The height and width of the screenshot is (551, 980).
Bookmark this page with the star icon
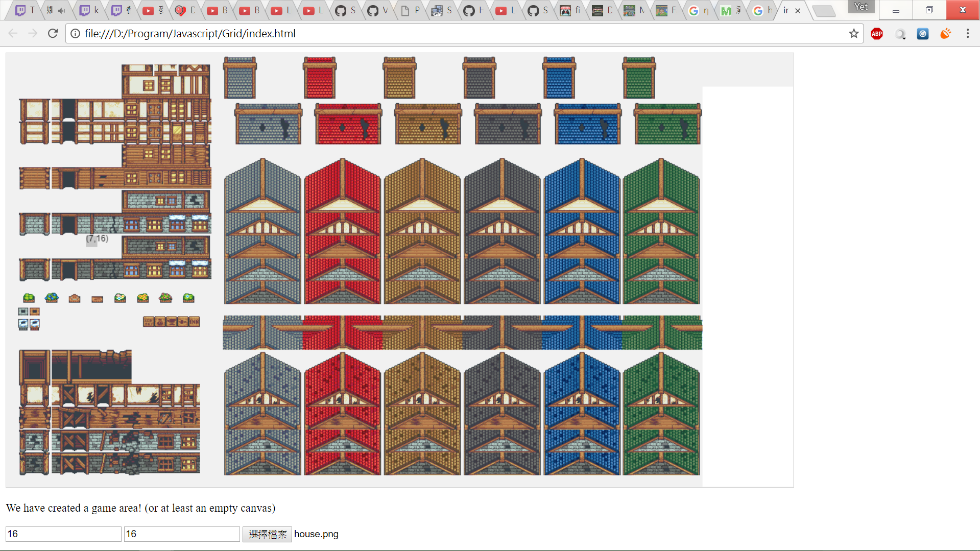[853, 34]
